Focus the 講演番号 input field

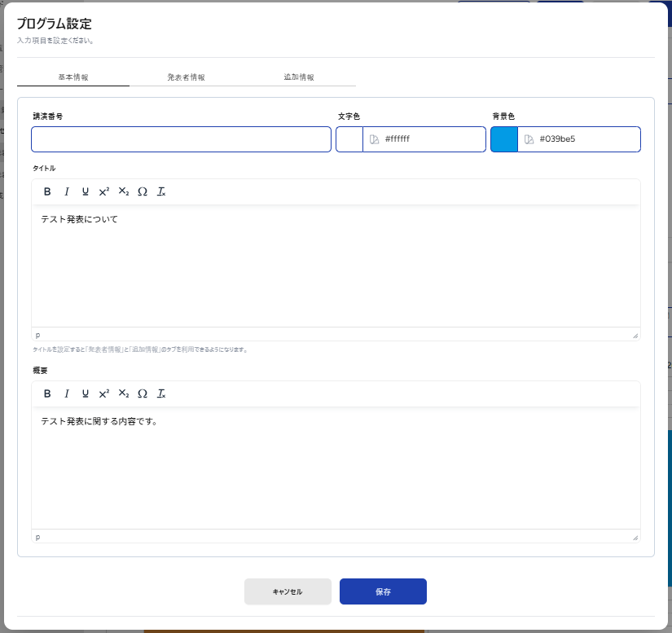pyautogui.click(x=181, y=139)
